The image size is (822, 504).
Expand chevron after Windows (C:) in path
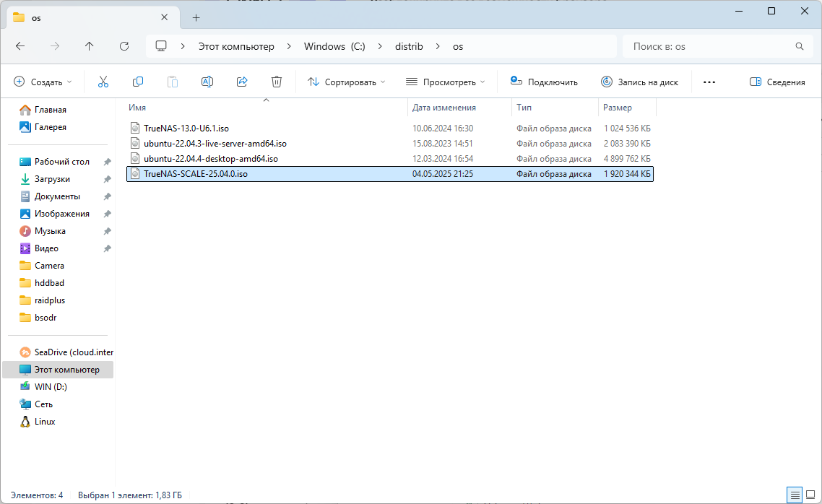380,46
